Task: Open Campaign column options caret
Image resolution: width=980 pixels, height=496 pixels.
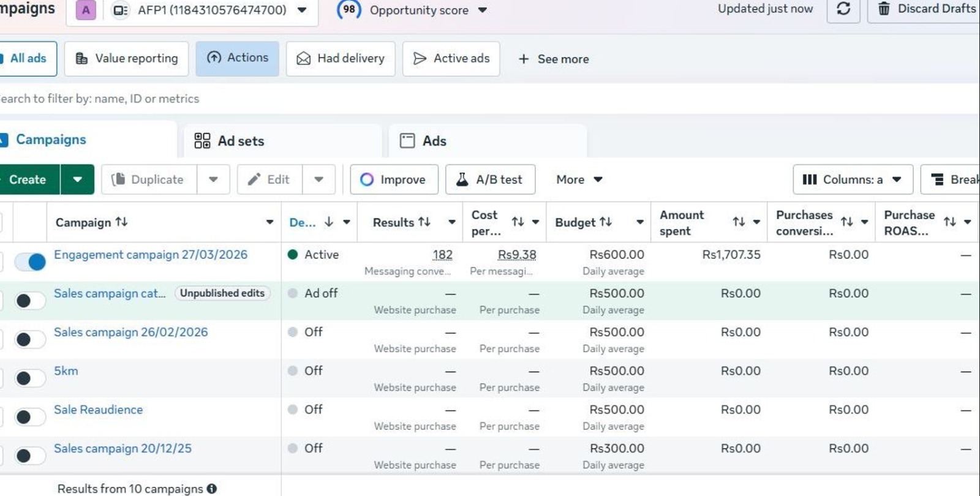Action: pos(269,222)
